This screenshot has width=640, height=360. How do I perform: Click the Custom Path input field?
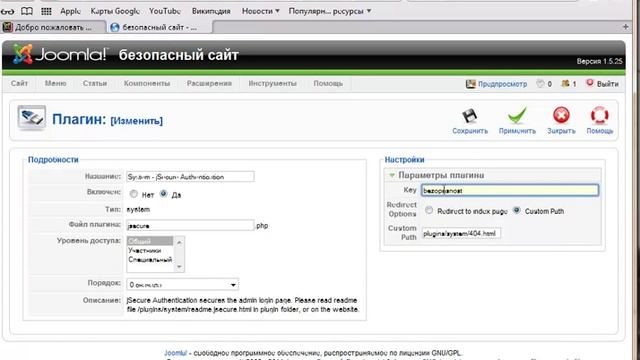click(x=461, y=233)
